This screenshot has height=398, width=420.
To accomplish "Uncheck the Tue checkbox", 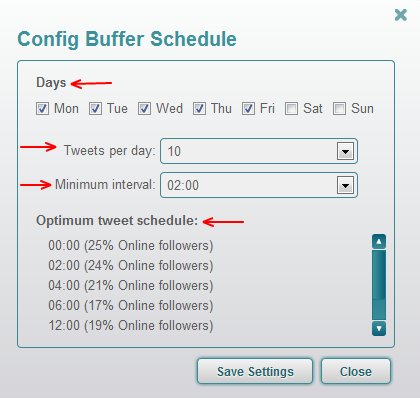I will [x=95, y=109].
